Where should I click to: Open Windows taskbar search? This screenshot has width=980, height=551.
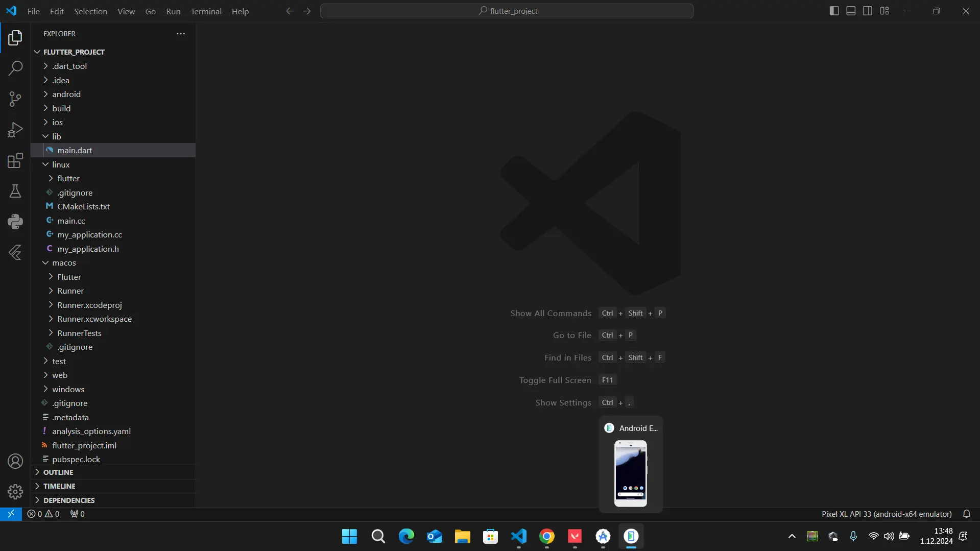pyautogui.click(x=378, y=537)
